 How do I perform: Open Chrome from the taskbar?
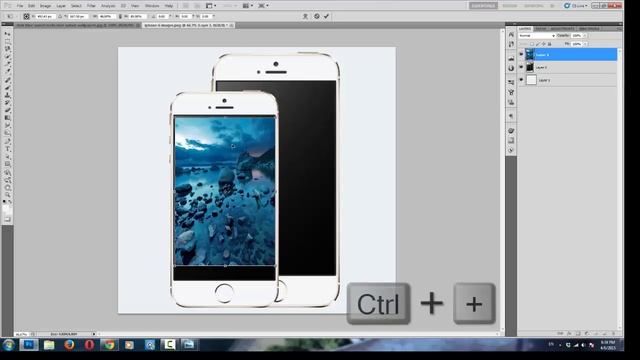click(109, 345)
